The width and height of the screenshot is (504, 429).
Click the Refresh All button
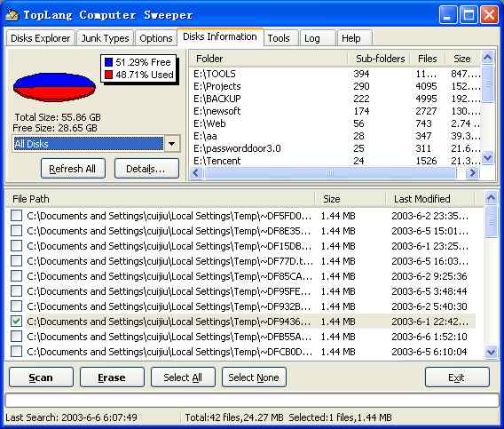pyautogui.click(x=73, y=169)
